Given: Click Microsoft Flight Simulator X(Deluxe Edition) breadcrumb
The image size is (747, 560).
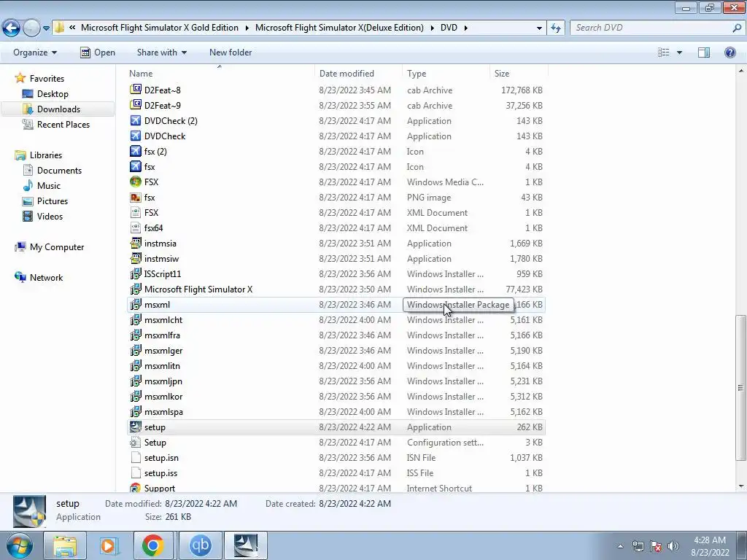Looking at the screenshot, I should (x=339, y=28).
